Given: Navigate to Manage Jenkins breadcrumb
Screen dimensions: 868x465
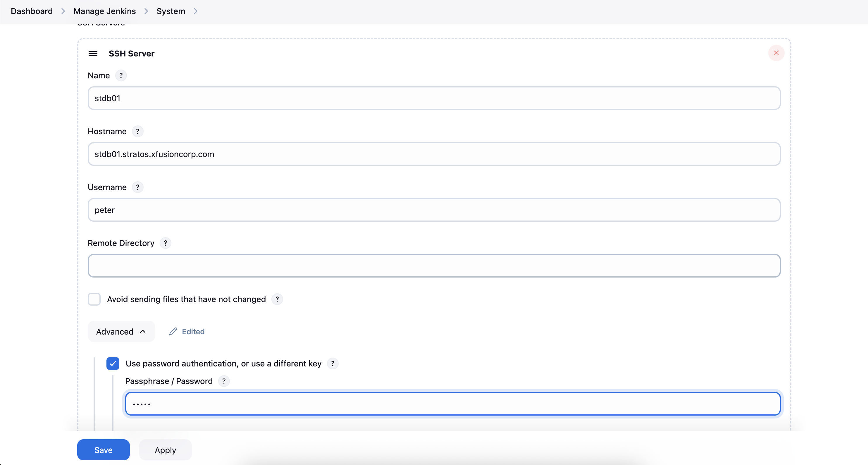Looking at the screenshot, I should 104,11.
